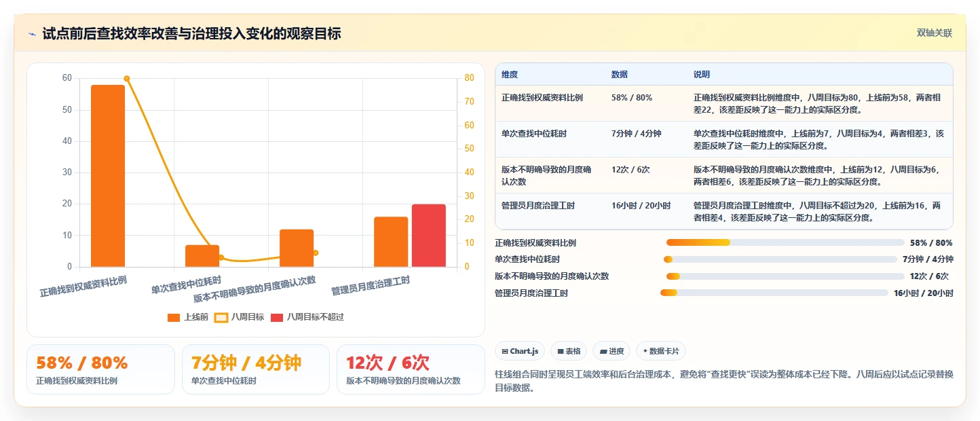
Task: Click the 双轴关联 label in the header
Action: pos(935,33)
